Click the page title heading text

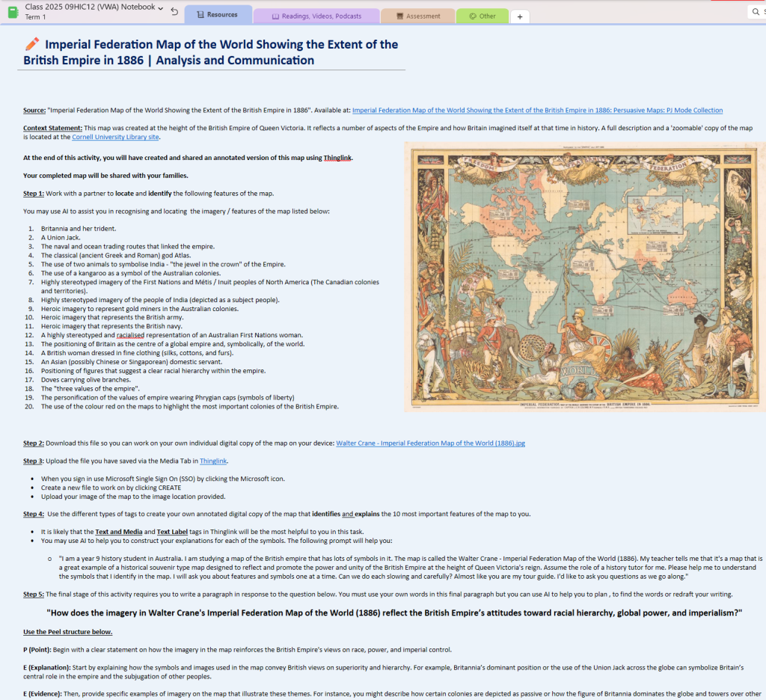pos(217,52)
